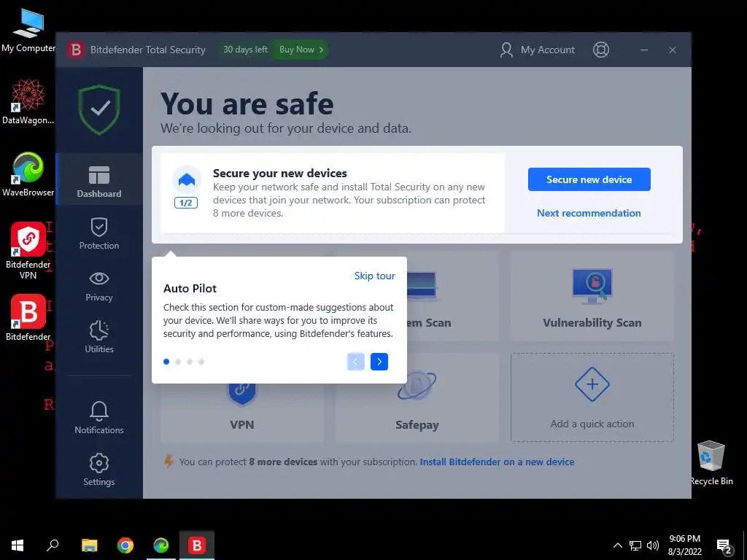Open the Protection section in sidebar

99,234
